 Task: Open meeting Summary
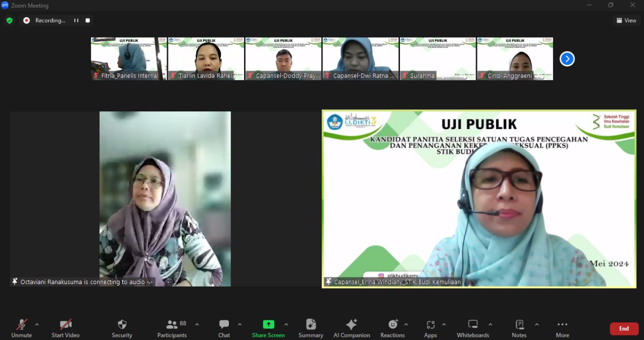pos(311,328)
